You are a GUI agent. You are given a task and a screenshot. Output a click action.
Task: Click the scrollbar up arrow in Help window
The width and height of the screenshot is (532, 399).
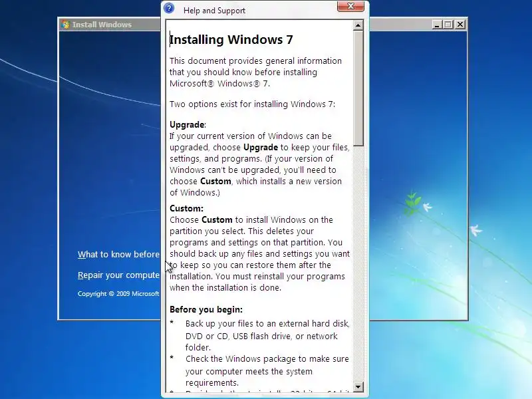pyautogui.click(x=358, y=25)
